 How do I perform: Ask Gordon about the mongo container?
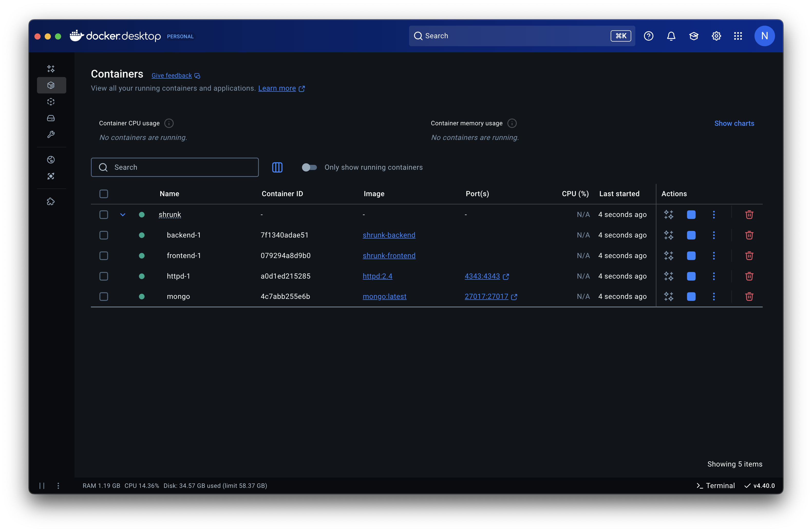tap(669, 296)
